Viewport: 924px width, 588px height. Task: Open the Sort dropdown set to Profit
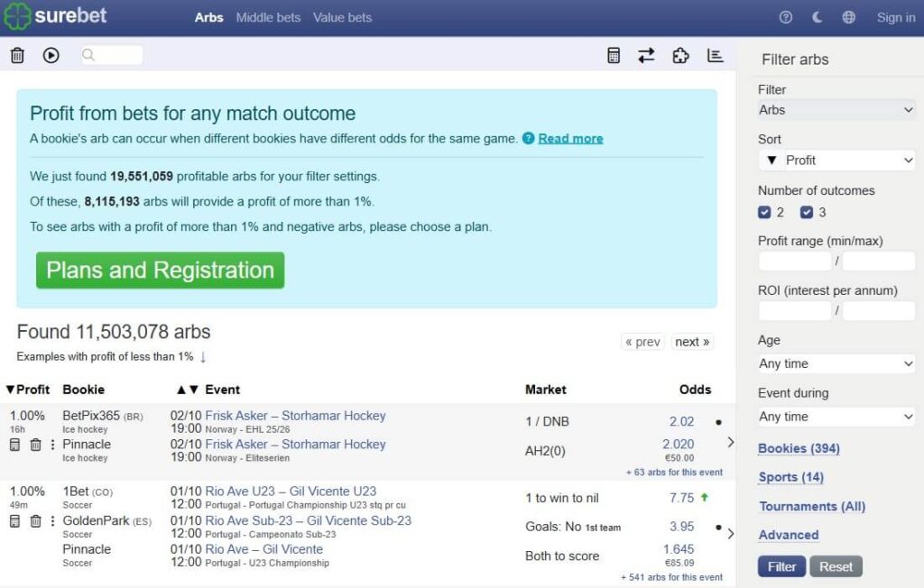[836, 161]
